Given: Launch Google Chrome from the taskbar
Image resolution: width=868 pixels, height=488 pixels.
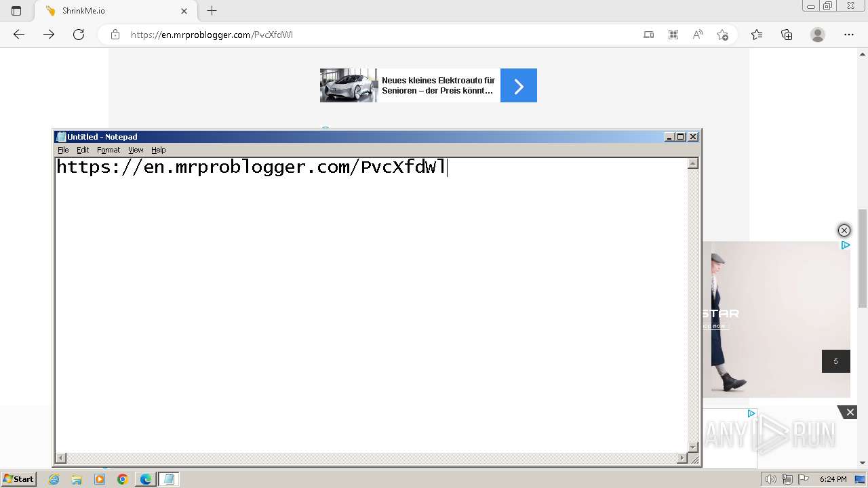Looking at the screenshot, I should [123, 479].
